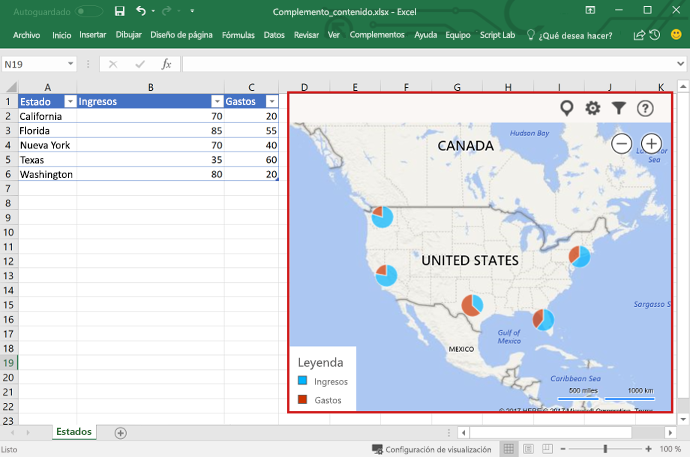
Task: Switch to the Revisar tab
Action: [306, 35]
